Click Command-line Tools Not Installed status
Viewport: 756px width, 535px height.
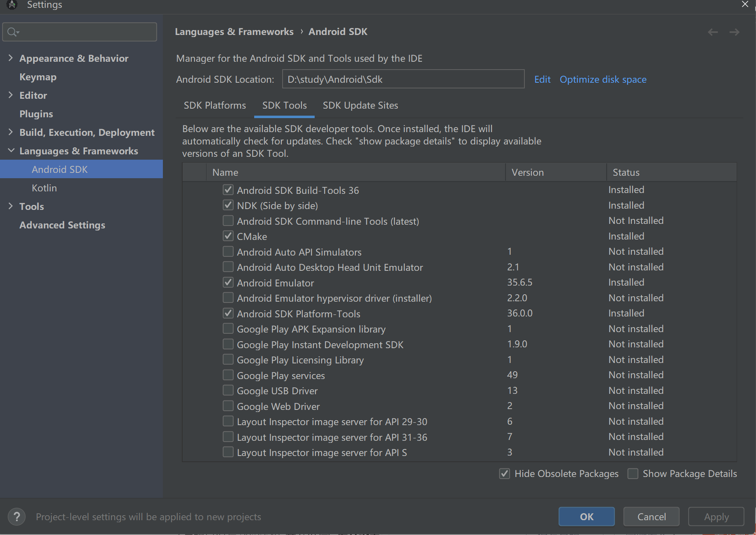[x=636, y=221]
